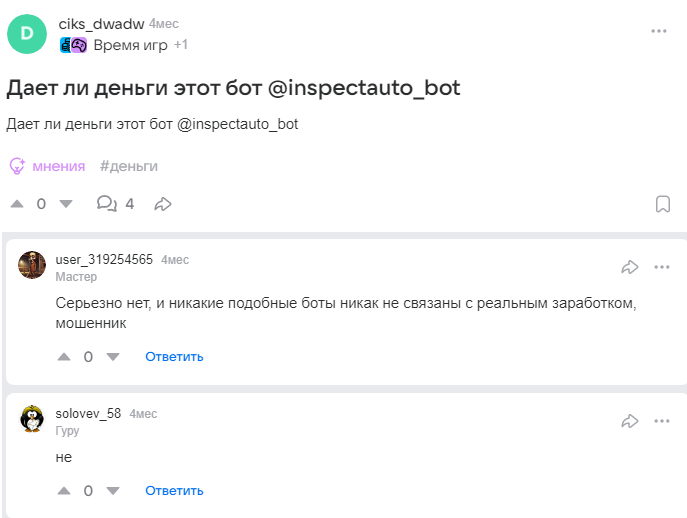Upvote solovev_58's answer
Viewport: 687px width, 518px height.
(64, 491)
